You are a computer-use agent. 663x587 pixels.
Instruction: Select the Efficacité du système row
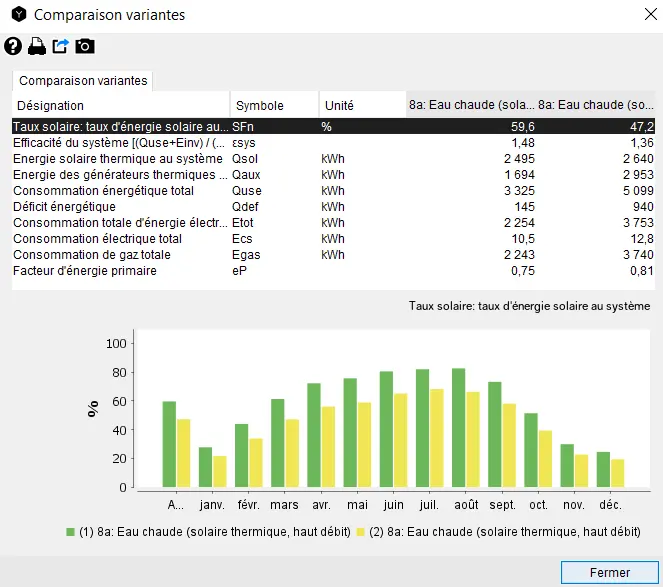(x=120, y=143)
